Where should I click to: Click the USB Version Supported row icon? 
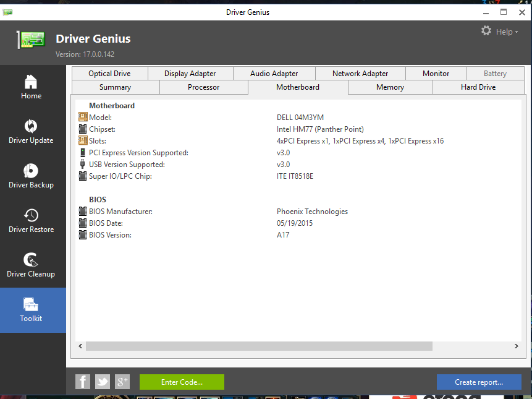pos(82,164)
